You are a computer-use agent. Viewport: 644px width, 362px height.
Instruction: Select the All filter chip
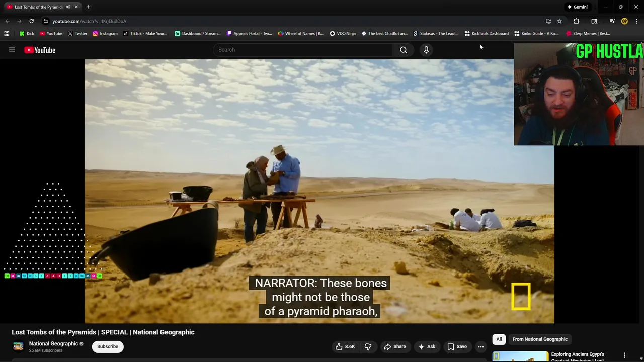pyautogui.click(x=499, y=339)
